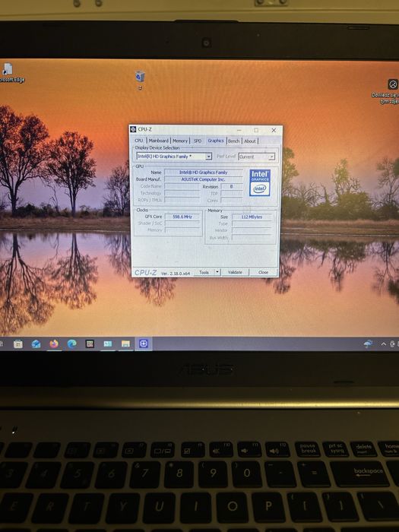Click the Board Manuf. field 'ASUSTeK Computer Inc.'
Viewport: 399px width, 532px height.
204,179
